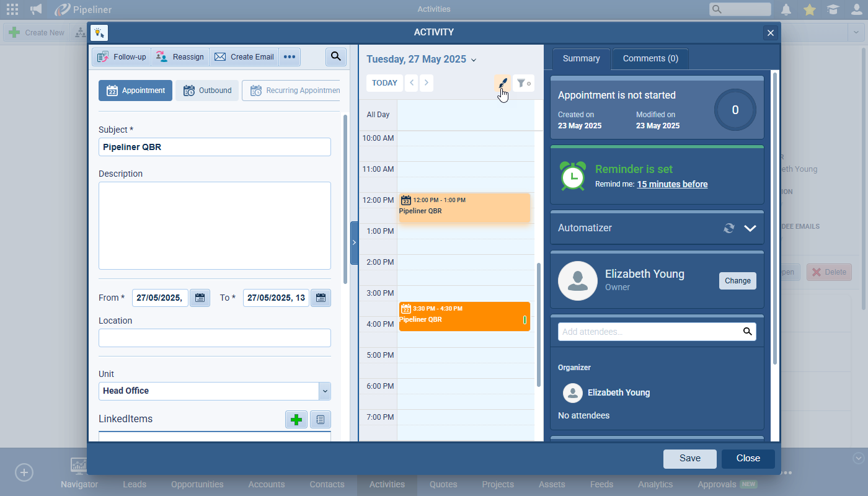868x496 pixels.
Task: Click the Save button
Action: point(689,459)
